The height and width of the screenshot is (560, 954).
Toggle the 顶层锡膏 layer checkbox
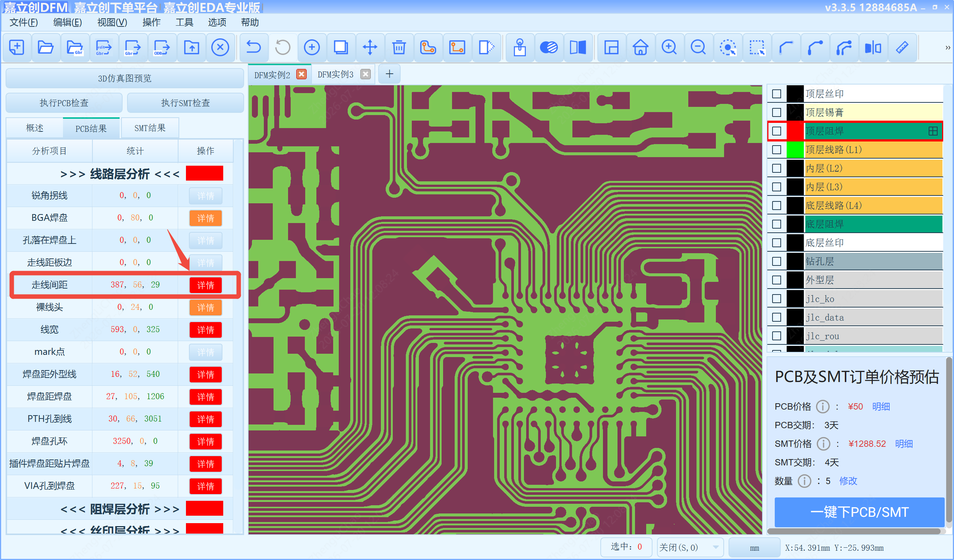[777, 112]
